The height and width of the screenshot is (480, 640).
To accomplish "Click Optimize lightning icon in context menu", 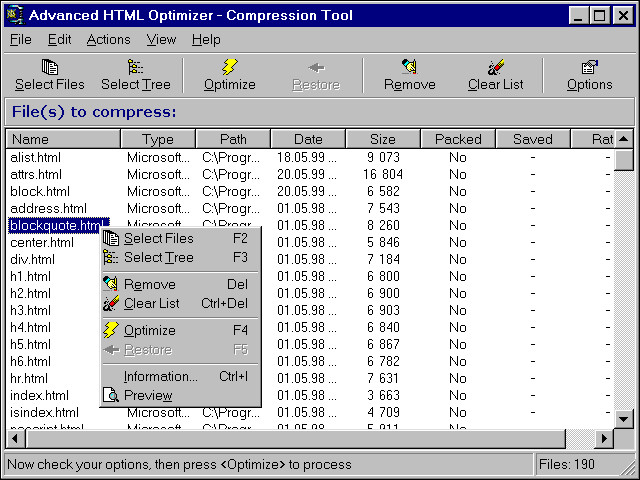I will point(111,330).
